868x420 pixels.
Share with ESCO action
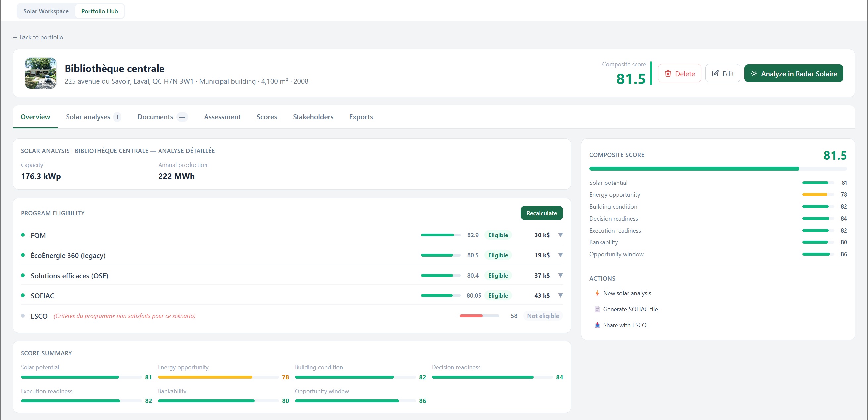624,325
